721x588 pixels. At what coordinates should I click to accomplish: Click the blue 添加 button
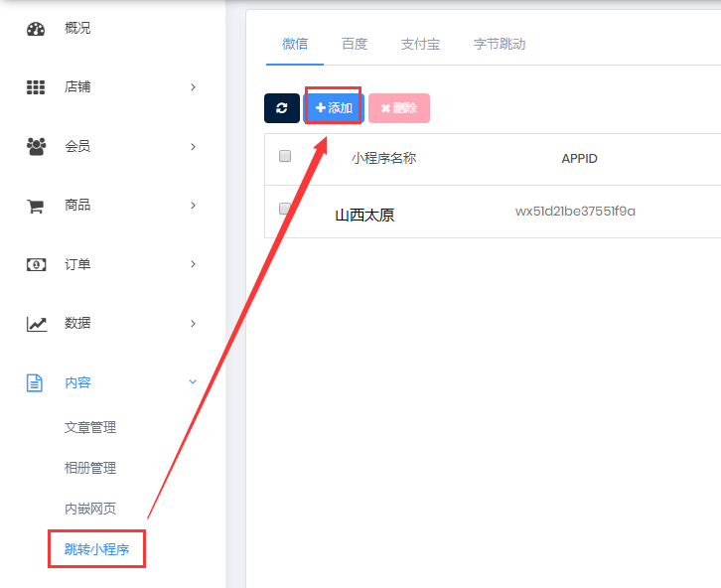334,108
